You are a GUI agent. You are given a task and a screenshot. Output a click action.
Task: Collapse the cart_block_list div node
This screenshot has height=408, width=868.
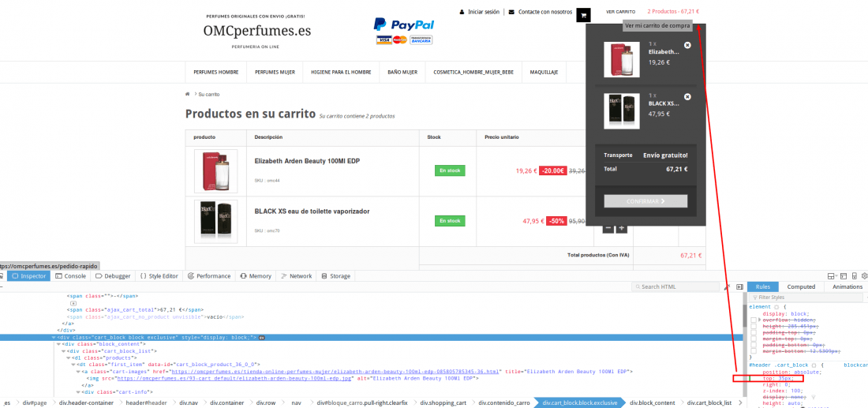point(64,351)
